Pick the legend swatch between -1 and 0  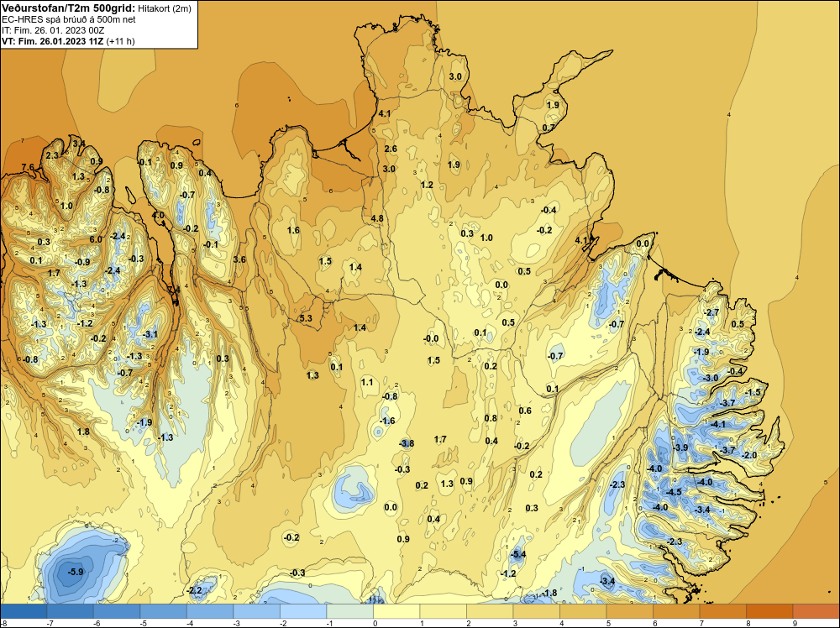click(x=349, y=611)
